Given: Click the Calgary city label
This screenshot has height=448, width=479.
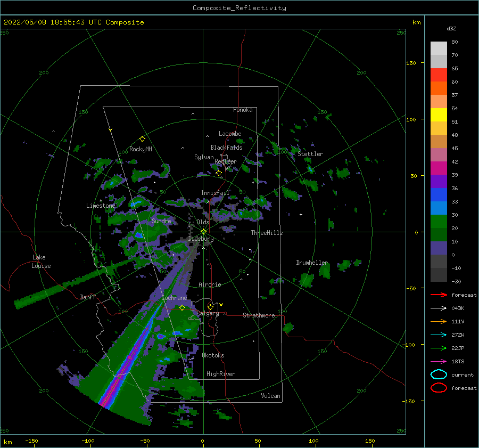Looking at the screenshot, I should coord(208,313).
